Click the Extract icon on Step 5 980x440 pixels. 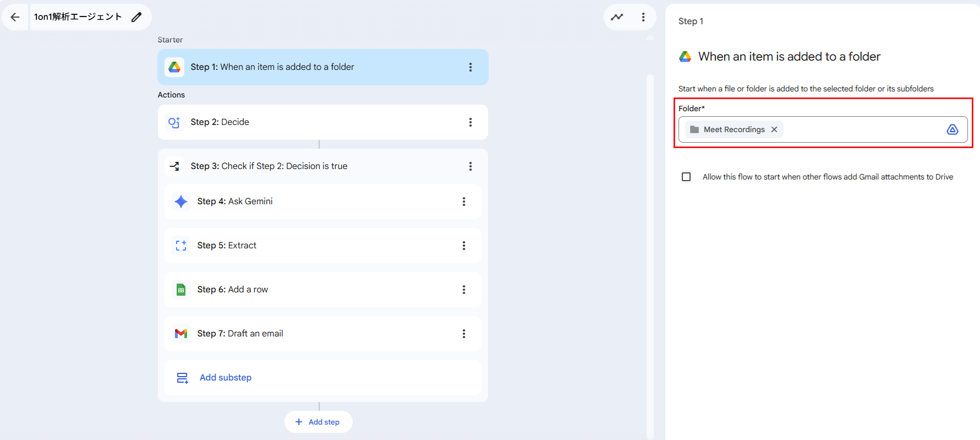[x=181, y=246]
